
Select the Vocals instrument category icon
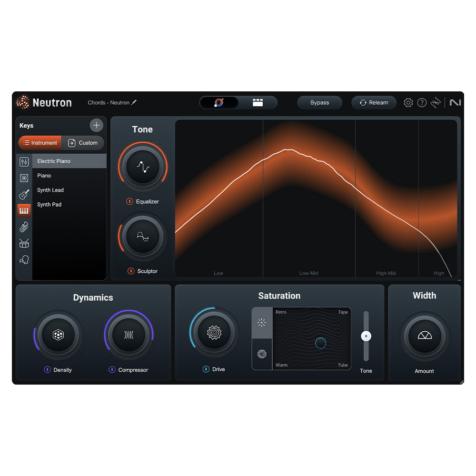point(24,259)
